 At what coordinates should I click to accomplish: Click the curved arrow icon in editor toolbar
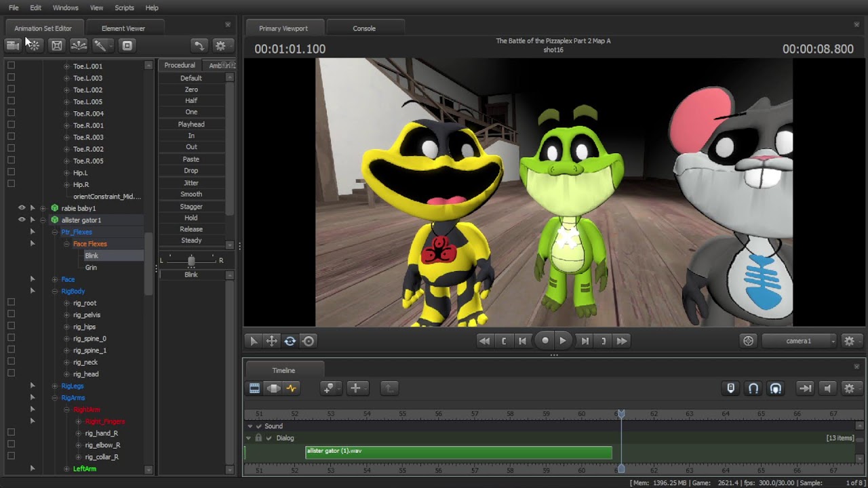coord(199,45)
